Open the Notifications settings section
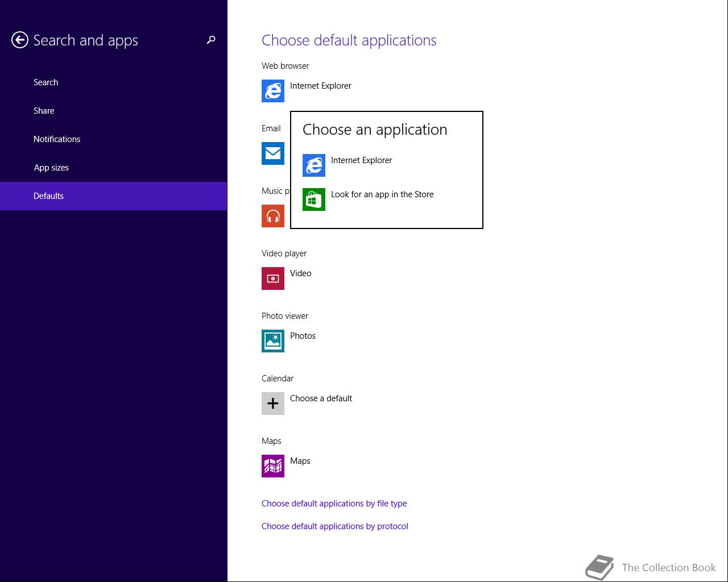Viewport: 728px width, 582px height. pos(114,139)
